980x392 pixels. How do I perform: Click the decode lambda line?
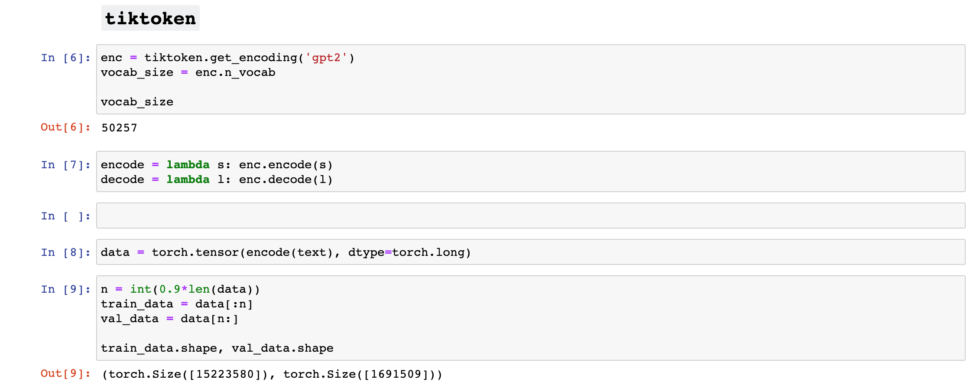(217, 180)
